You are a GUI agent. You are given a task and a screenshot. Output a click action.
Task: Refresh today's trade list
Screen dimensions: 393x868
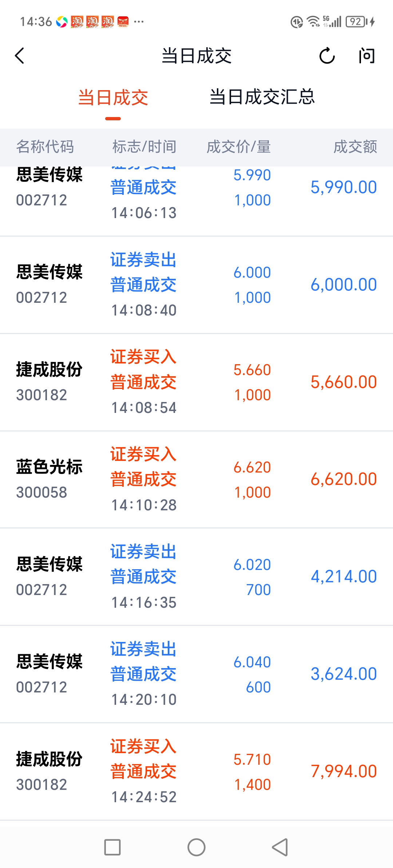pos(327,56)
